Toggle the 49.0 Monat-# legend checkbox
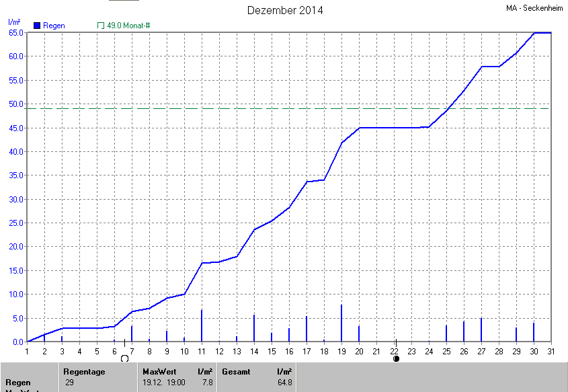This screenshot has width=568, height=392. tap(102, 26)
